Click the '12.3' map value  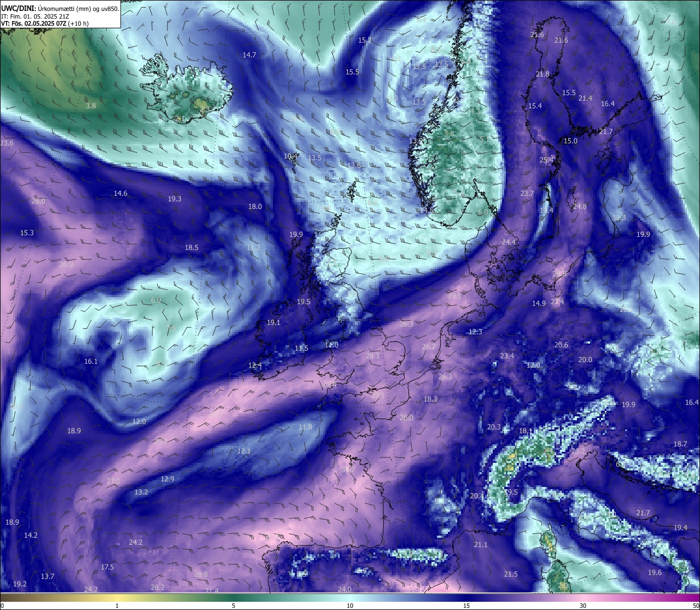pos(475,332)
